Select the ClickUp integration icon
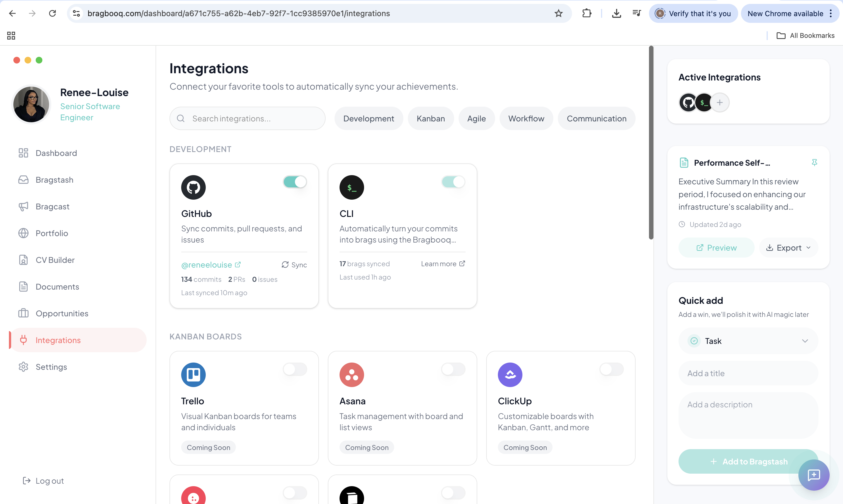843x504 pixels. (510, 375)
